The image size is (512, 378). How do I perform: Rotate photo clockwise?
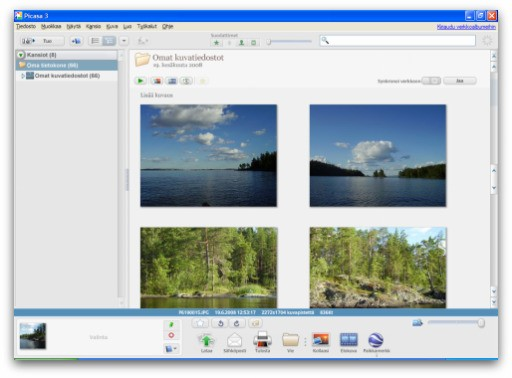(237, 323)
